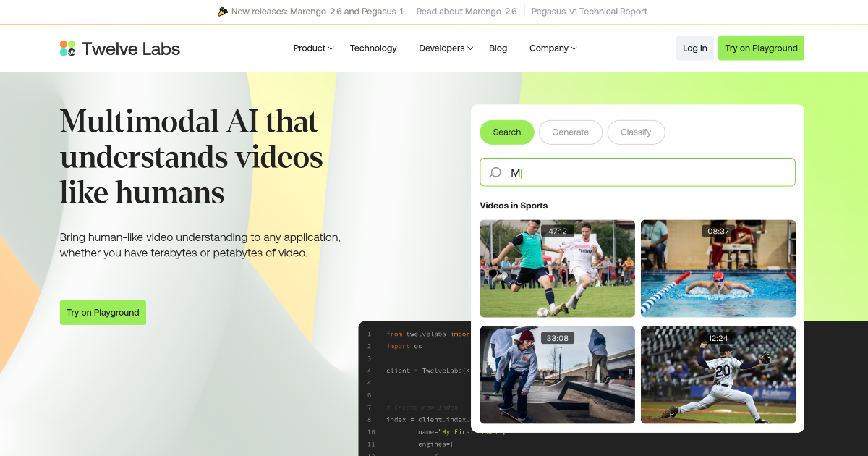Expand the Developers navigation dropdown
868x456 pixels.
(x=445, y=48)
